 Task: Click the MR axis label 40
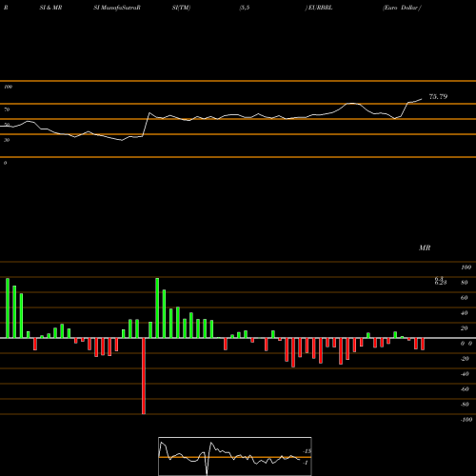(x=465, y=313)
